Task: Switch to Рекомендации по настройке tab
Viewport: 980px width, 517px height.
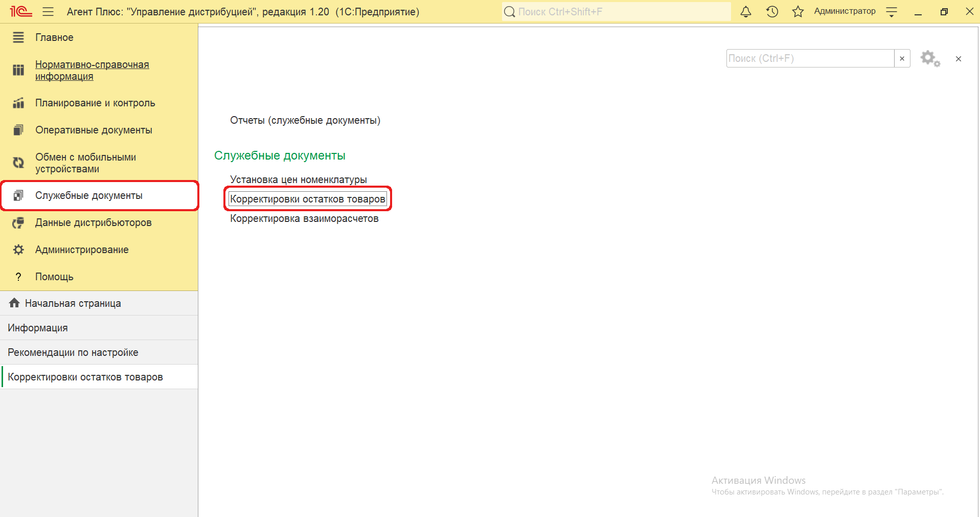Action: click(x=73, y=352)
